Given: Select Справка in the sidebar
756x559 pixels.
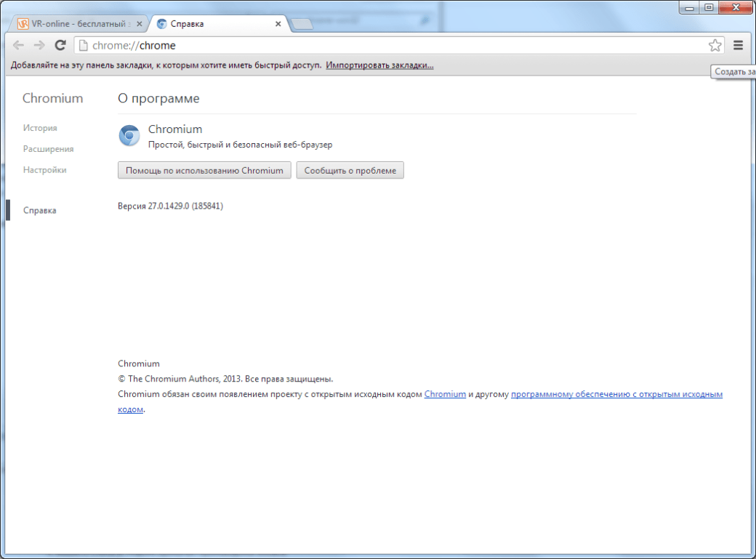Looking at the screenshot, I should click(39, 210).
